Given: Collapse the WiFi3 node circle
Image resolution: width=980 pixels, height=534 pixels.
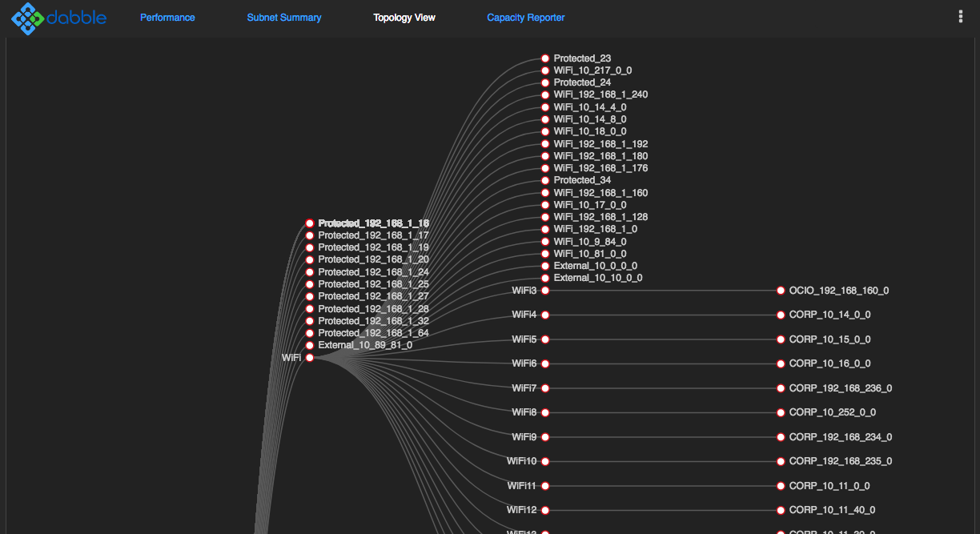Looking at the screenshot, I should point(545,291).
